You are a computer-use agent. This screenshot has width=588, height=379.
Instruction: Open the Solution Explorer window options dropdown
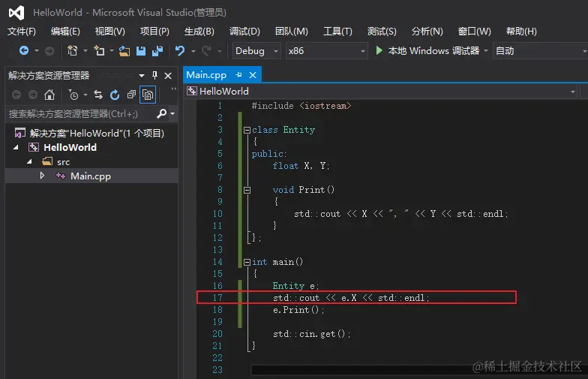tap(142, 76)
